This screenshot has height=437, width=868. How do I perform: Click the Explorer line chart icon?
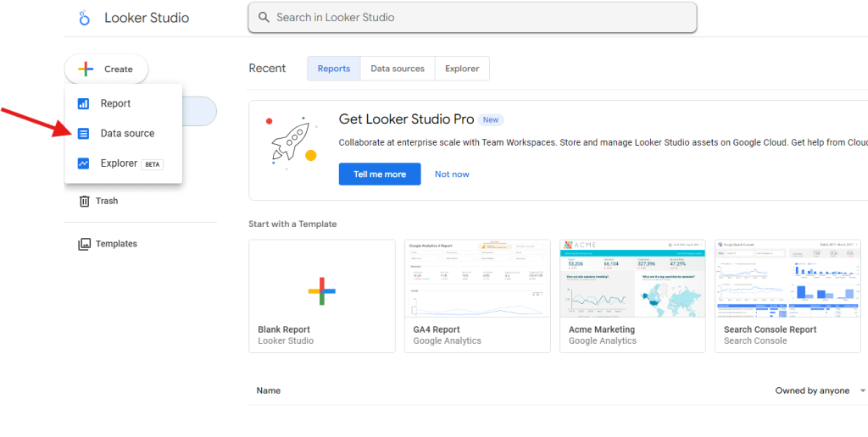pyautogui.click(x=83, y=163)
